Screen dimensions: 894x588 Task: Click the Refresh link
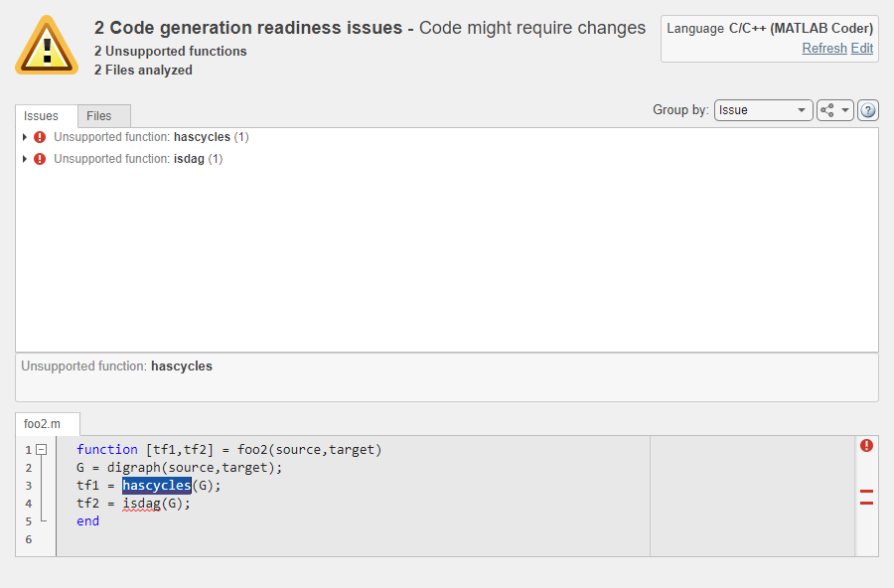[823, 48]
